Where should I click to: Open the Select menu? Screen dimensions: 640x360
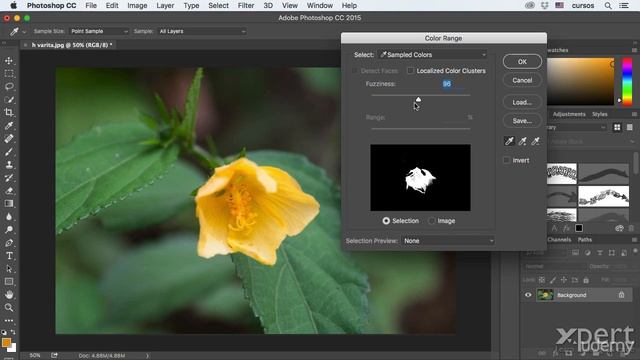point(218,6)
